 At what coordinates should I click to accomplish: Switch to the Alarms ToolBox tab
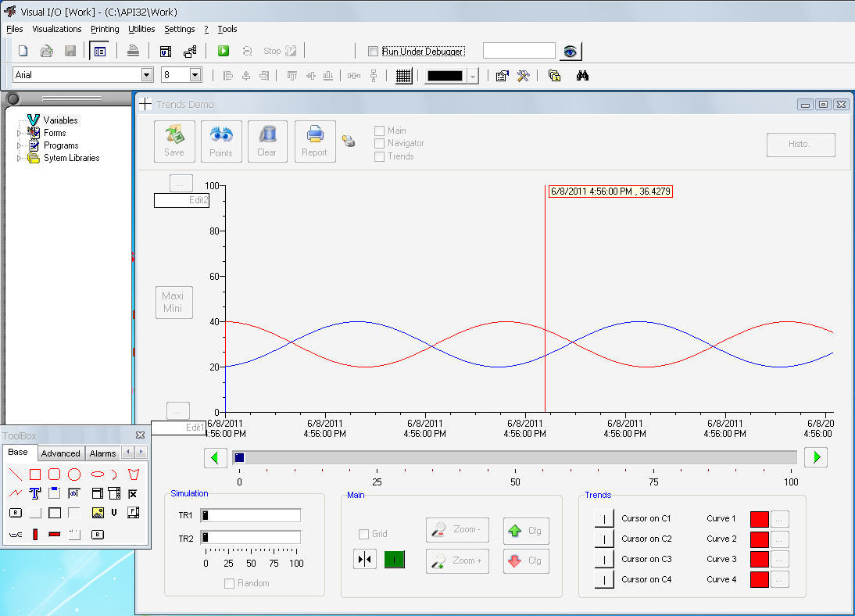tap(102, 453)
